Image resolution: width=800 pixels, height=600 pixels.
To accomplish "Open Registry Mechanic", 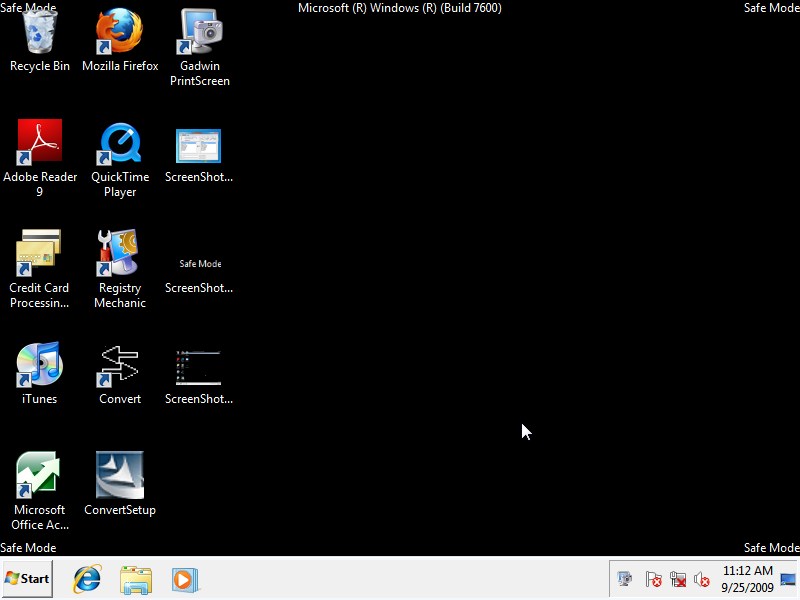I will click(x=120, y=260).
